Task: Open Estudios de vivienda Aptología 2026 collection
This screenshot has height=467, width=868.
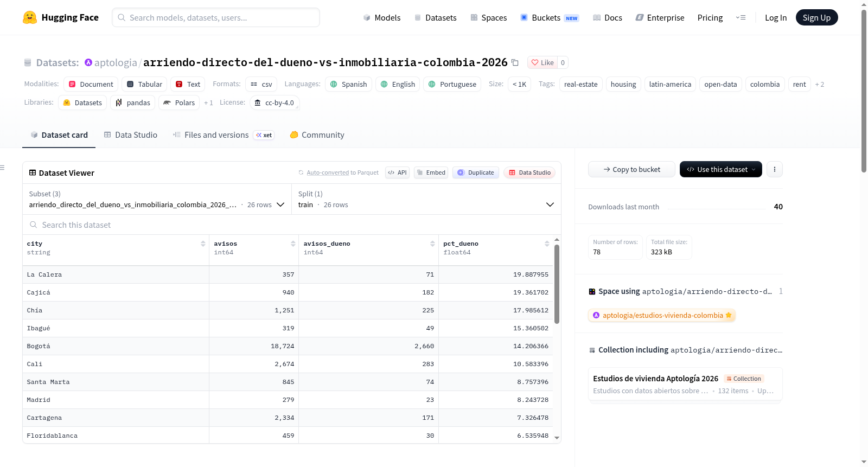Action: click(685, 384)
